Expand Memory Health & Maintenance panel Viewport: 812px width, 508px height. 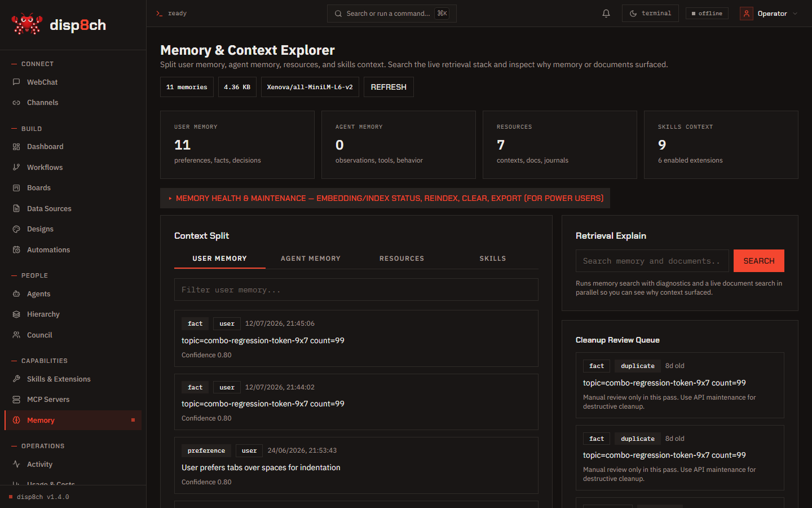click(x=385, y=198)
